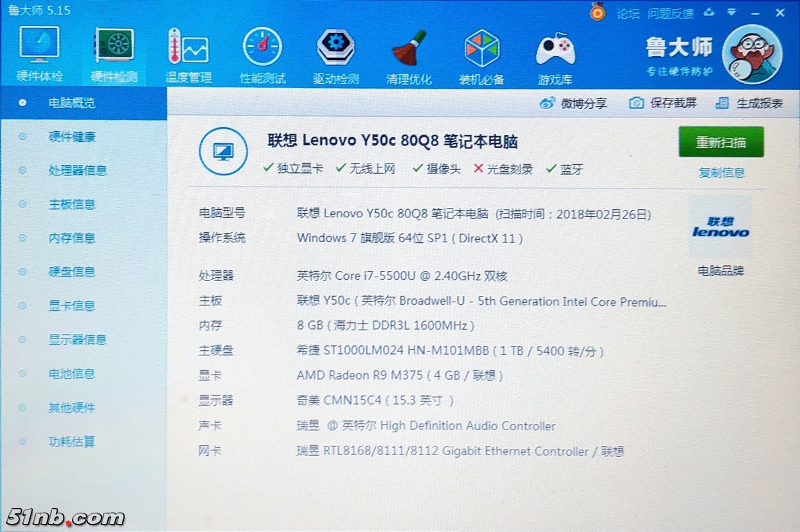Go to 电池信息 in the sidebar
The width and height of the screenshot is (800, 532).
[x=72, y=374]
